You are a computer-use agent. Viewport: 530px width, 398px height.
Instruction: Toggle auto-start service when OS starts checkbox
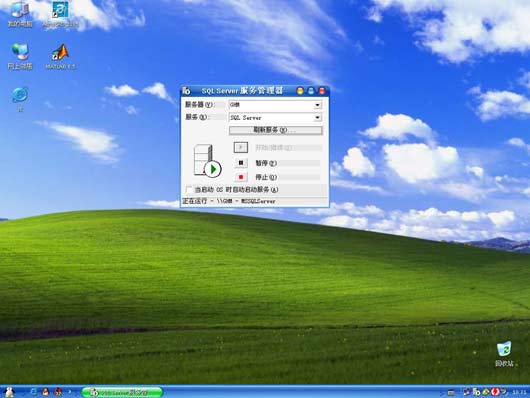pos(189,190)
